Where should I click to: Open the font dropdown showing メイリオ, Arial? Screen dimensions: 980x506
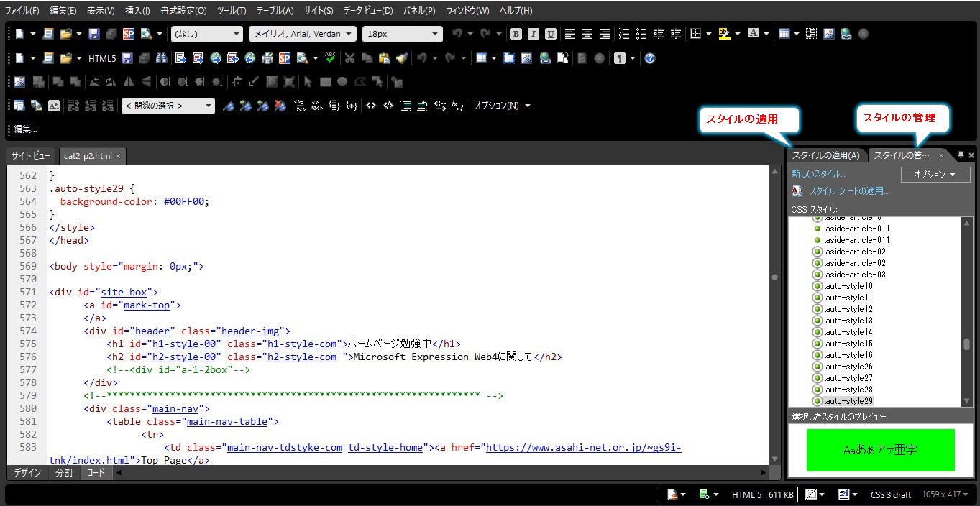pos(303,34)
